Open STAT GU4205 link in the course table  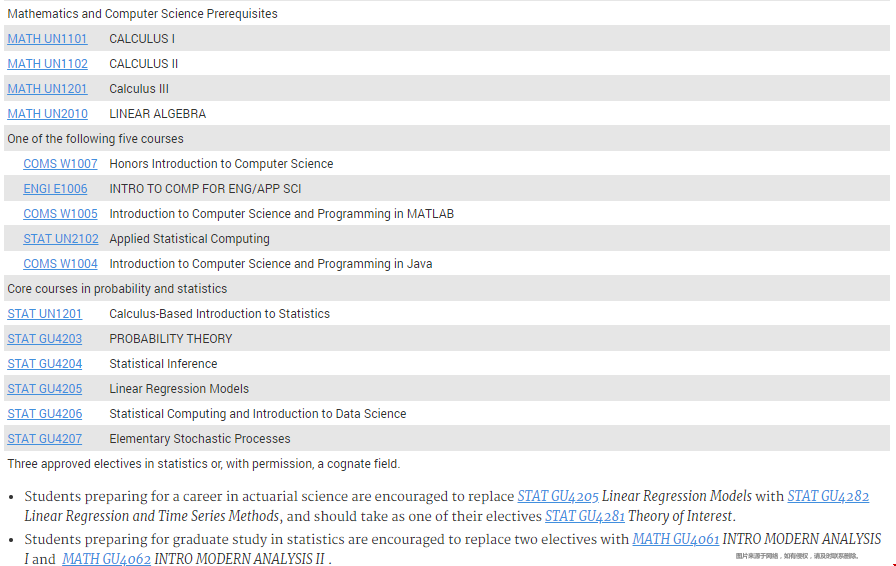45,389
